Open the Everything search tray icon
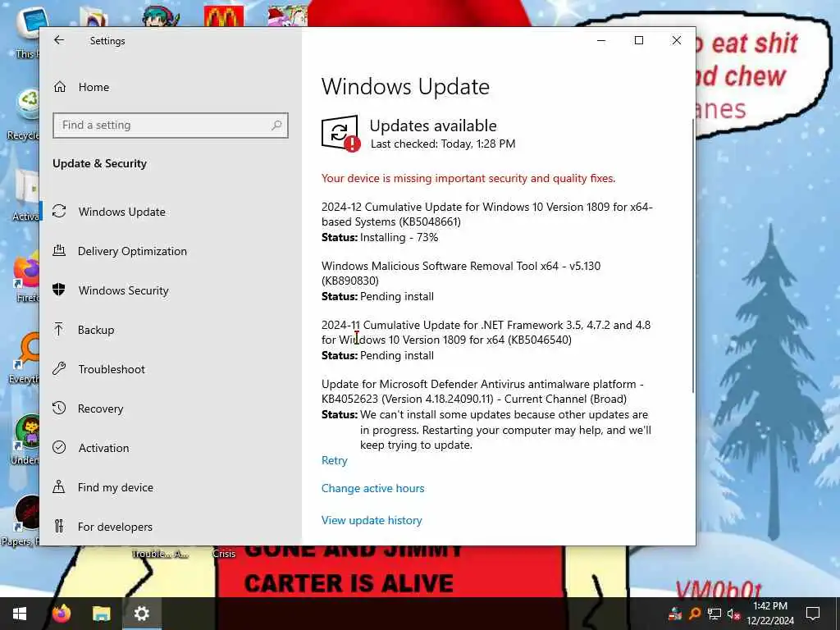The width and height of the screenshot is (840, 630). pyautogui.click(x=695, y=614)
